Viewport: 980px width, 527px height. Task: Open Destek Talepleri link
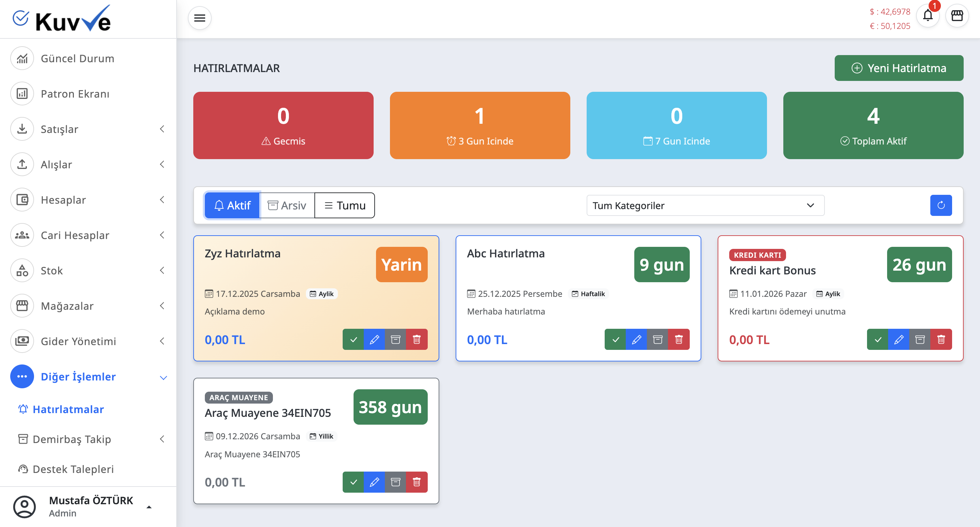coord(73,469)
